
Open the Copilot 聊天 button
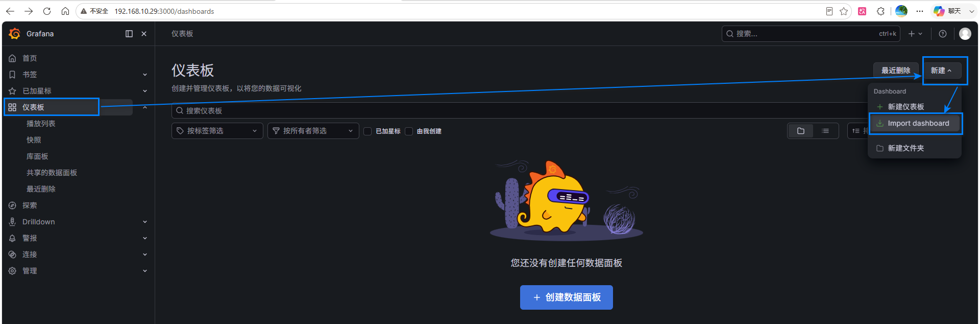947,11
